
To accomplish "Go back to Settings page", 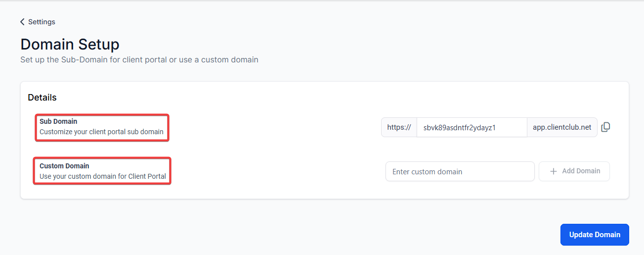I will point(42,22).
